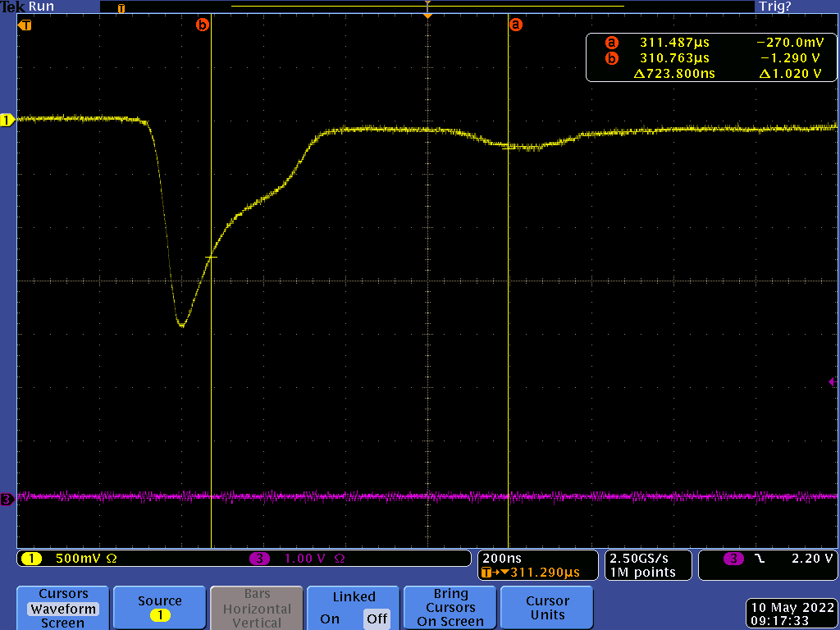
Task: Choose Screen option under Cursors
Action: (63, 623)
